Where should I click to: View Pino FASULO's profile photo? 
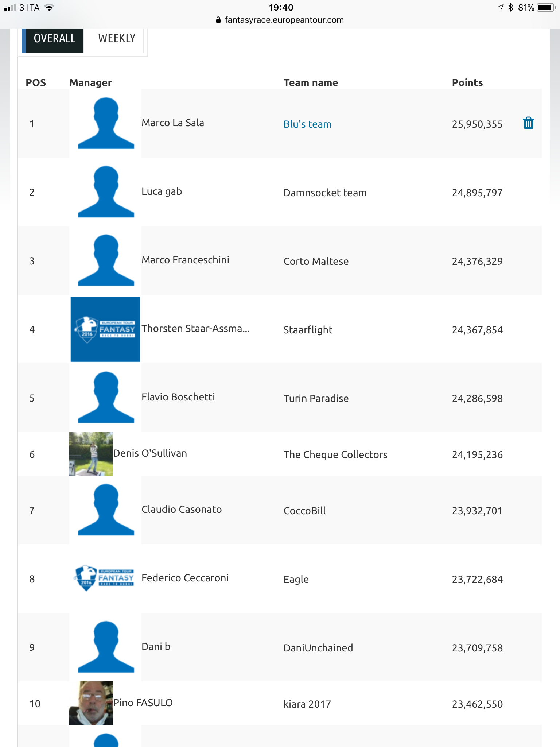click(x=91, y=703)
